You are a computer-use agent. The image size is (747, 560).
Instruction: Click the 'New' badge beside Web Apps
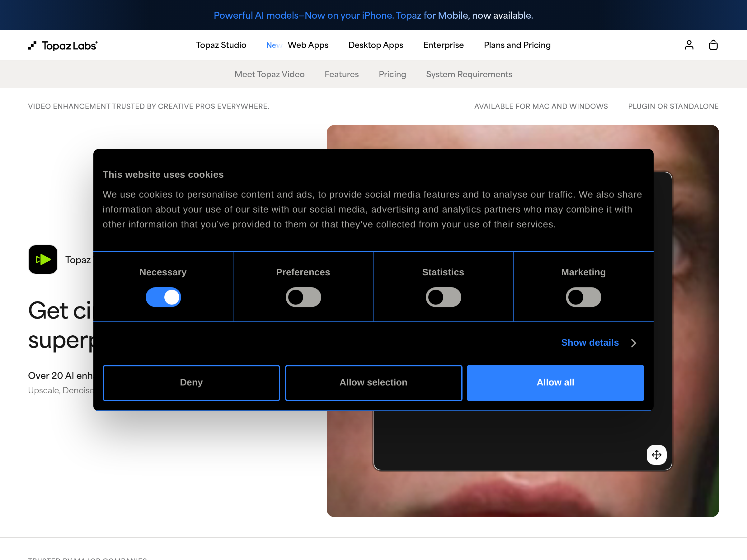tap(274, 45)
